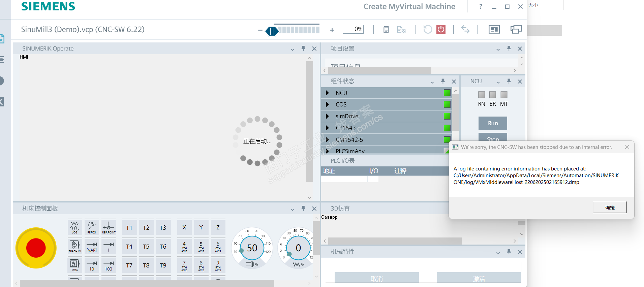Screen dimensions: 644x287
Task: Toggle the pin on 项目设置 panel
Action: (509, 49)
